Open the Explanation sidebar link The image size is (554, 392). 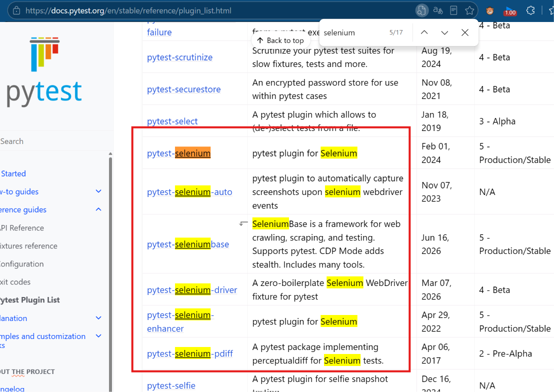click(x=13, y=318)
